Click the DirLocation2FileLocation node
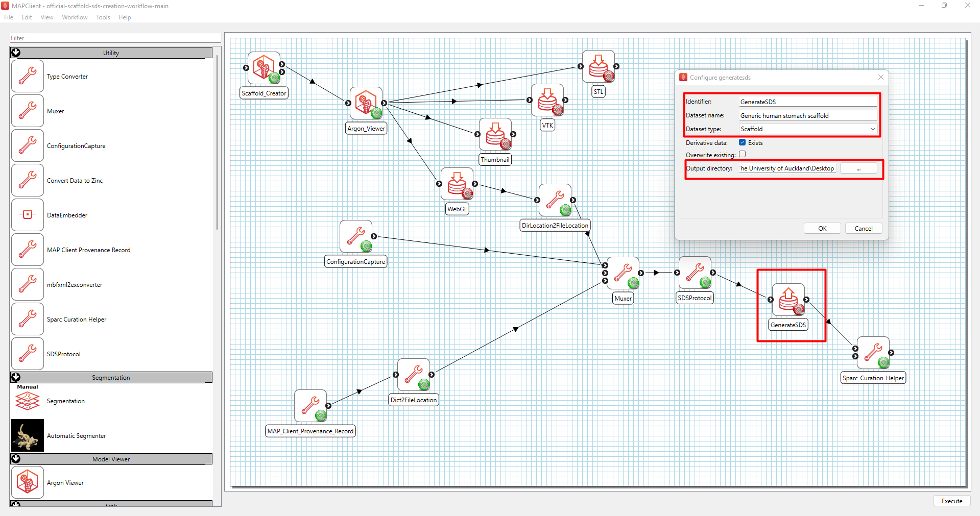The width and height of the screenshot is (980, 516). tap(555, 200)
